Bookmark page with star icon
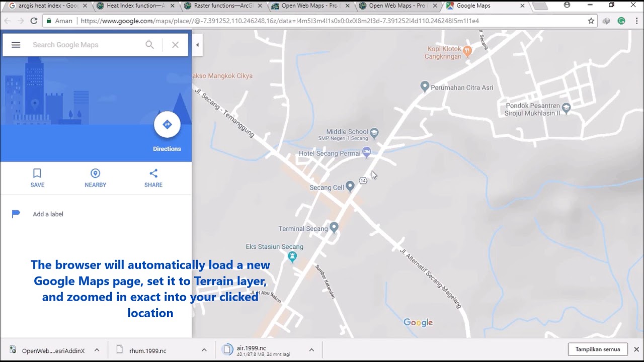644x362 pixels. click(x=591, y=21)
